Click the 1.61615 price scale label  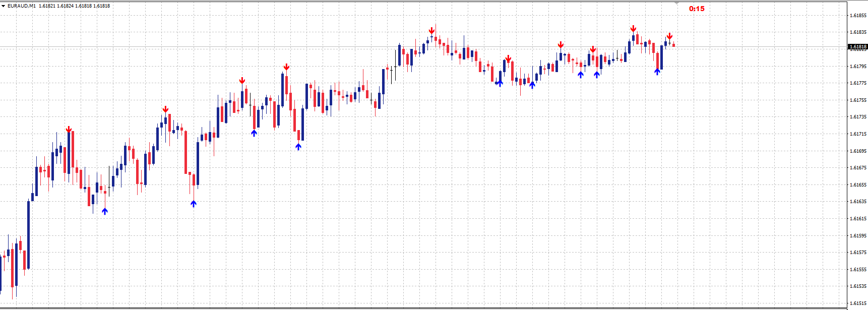pos(858,219)
